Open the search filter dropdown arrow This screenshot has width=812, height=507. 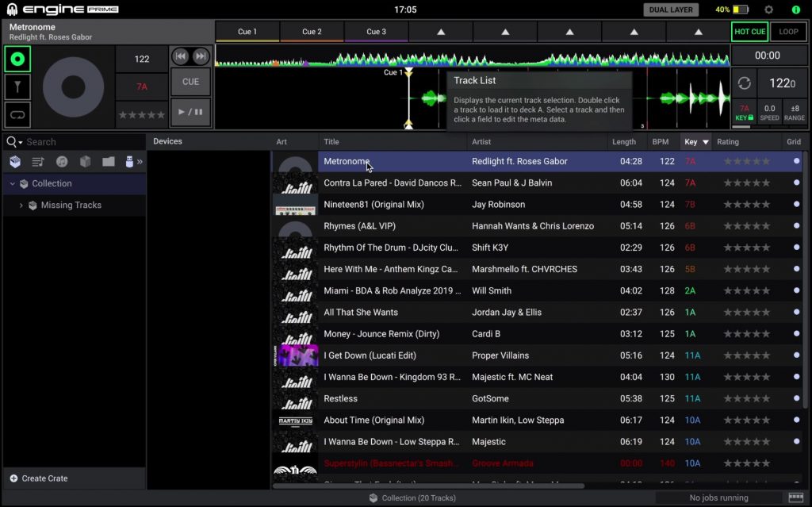pos(21,143)
